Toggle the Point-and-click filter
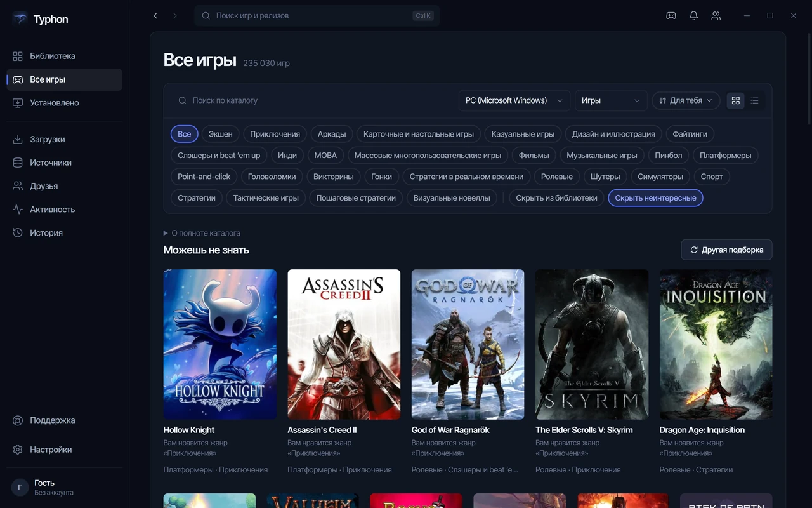The width and height of the screenshot is (812, 508). click(204, 177)
